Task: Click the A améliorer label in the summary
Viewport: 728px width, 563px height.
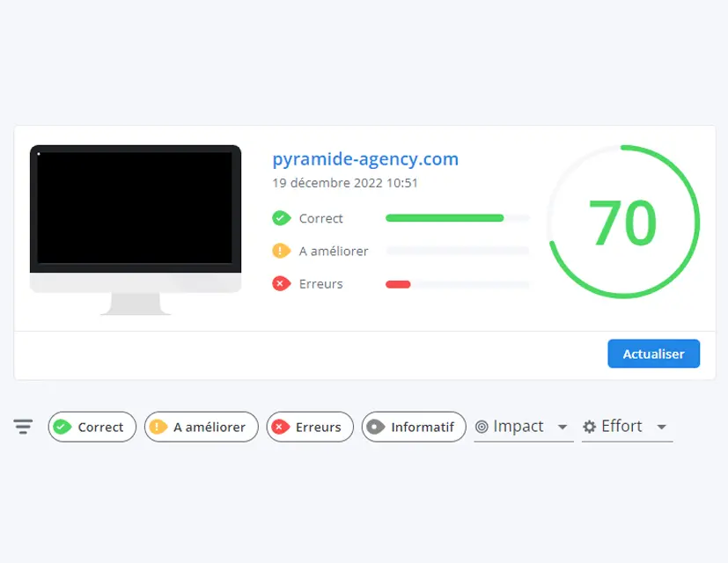Action: point(334,251)
